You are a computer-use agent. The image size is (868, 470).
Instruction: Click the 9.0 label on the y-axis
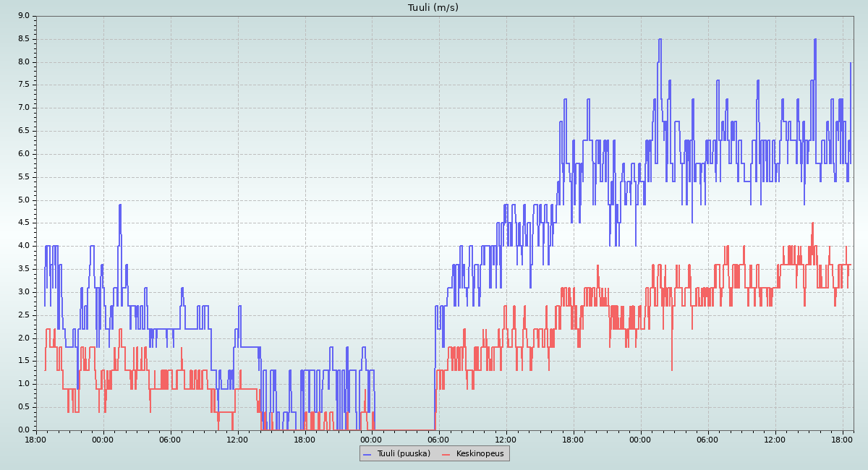24,16
